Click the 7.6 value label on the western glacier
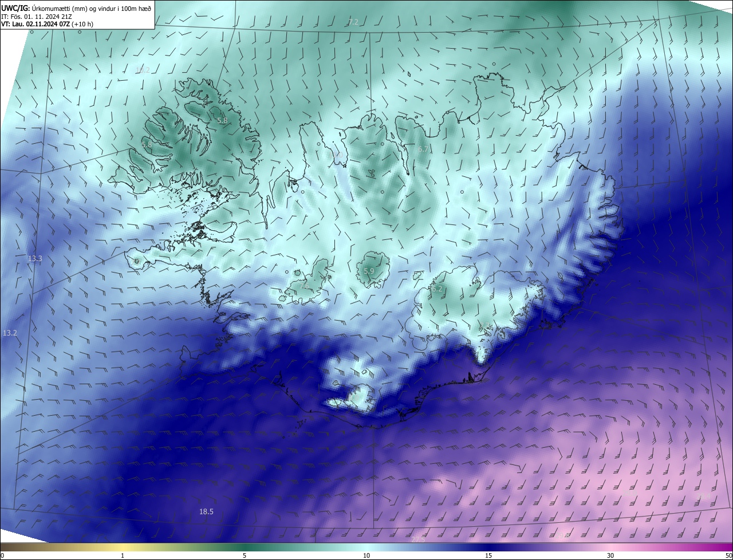The width and height of the screenshot is (733, 560). click(x=305, y=285)
